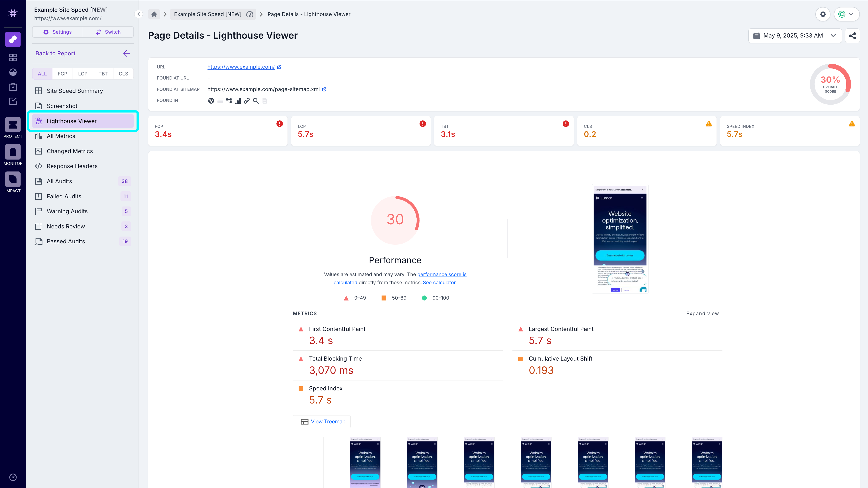
Task: Open the four-squares dashboard icon in left rail
Action: 13,58
